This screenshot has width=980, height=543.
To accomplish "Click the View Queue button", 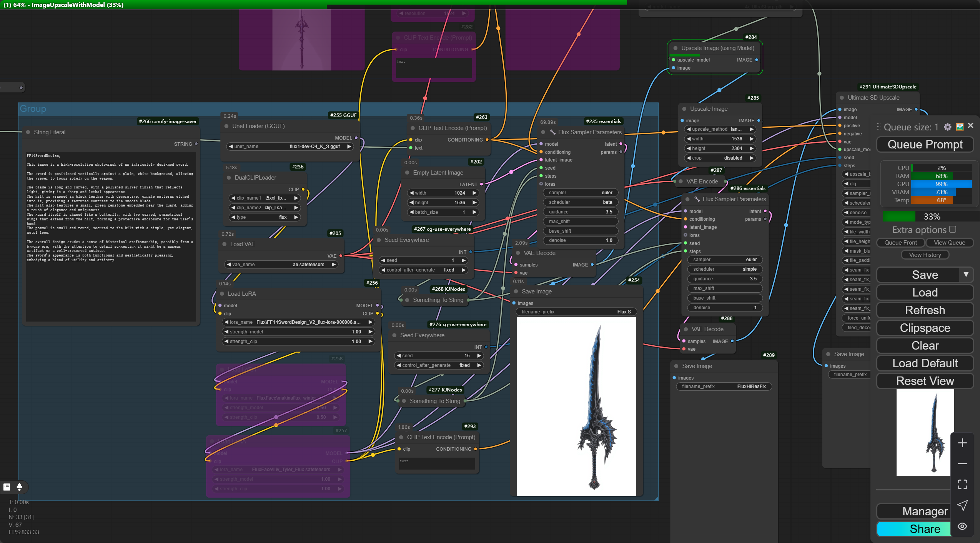I will 949,243.
